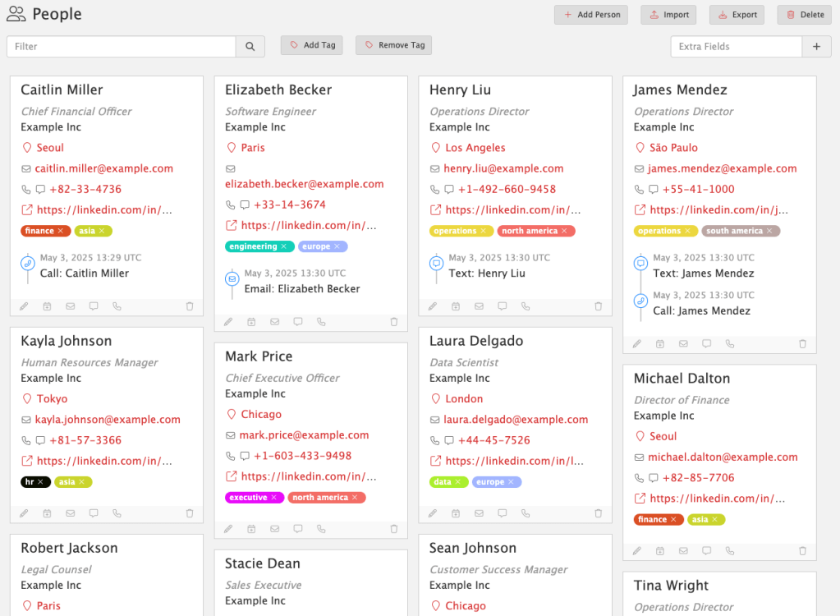Image resolution: width=840 pixels, height=616 pixels.
Task: Click footer phone icon on Kayla Johnson's card
Action: 117,513
